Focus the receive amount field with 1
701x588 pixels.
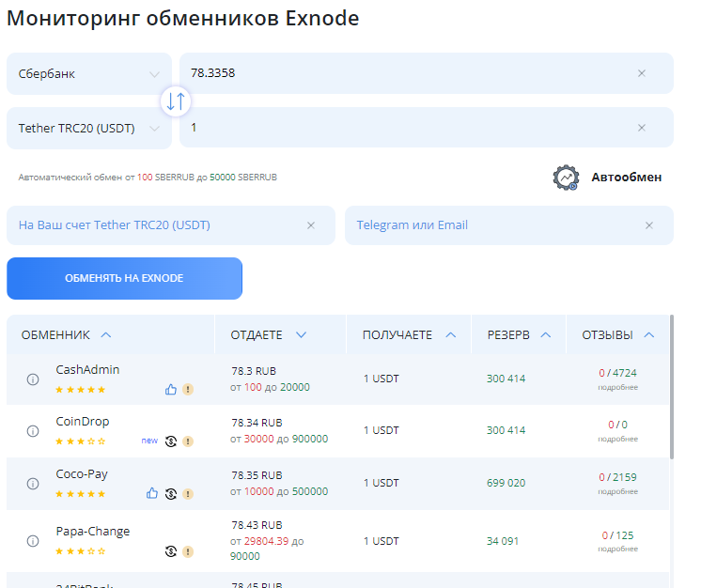(427, 128)
